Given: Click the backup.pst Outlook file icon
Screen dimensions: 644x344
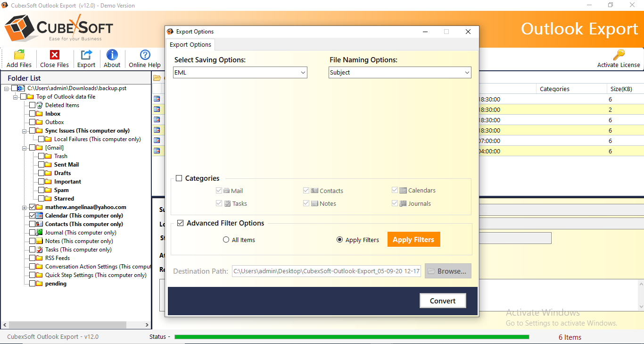Looking at the screenshot, I should click(22, 88).
